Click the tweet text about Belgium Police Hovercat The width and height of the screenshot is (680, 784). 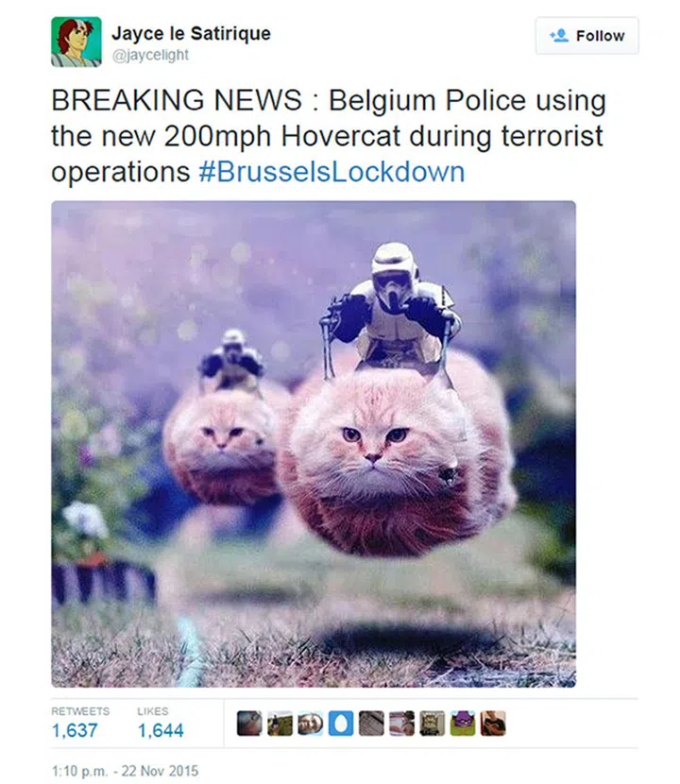pyautogui.click(x=329, y=136)
